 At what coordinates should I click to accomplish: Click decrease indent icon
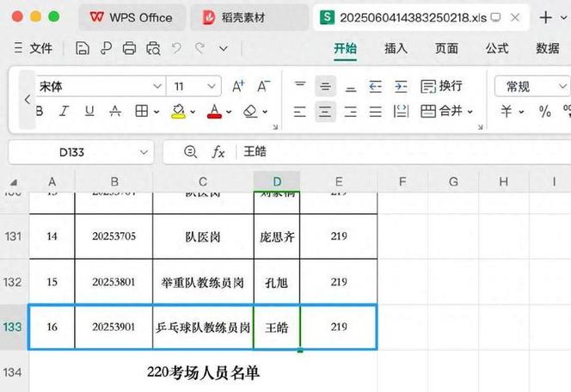pyautogui.click(x=376, y=86)
